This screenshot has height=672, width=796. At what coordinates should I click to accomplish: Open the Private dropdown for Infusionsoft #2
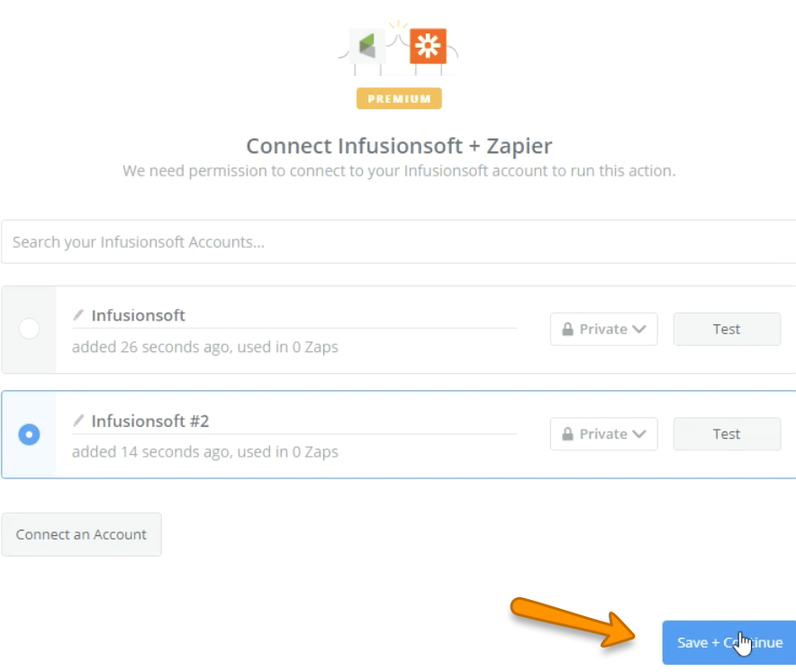pos(604,434)
